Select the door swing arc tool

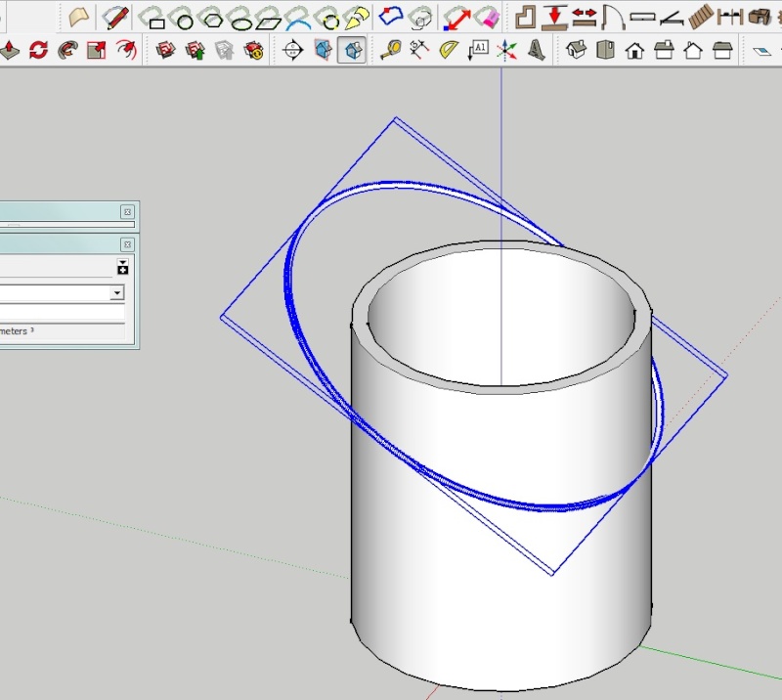(x=613, y=18)
